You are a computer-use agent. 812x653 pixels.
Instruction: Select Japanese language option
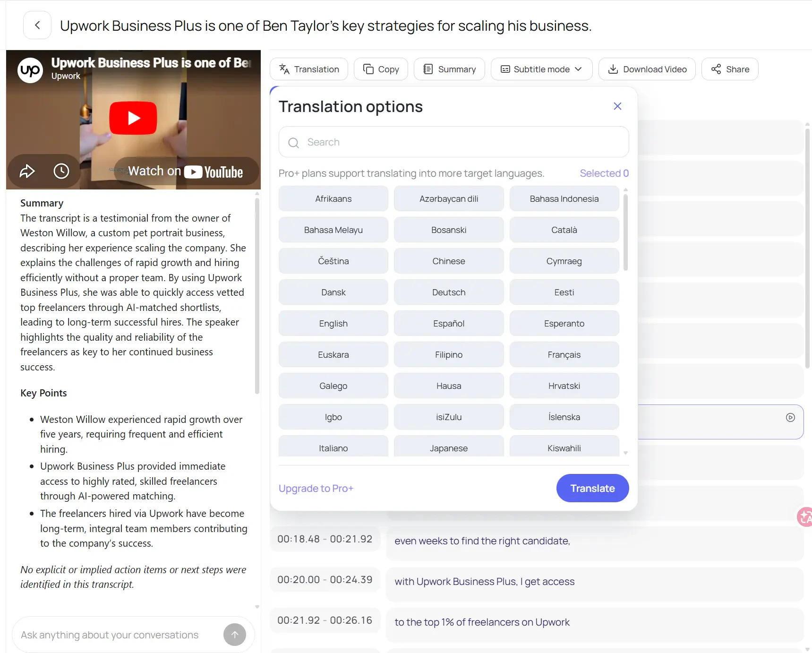pyautogui.click(x=449, y=447)
